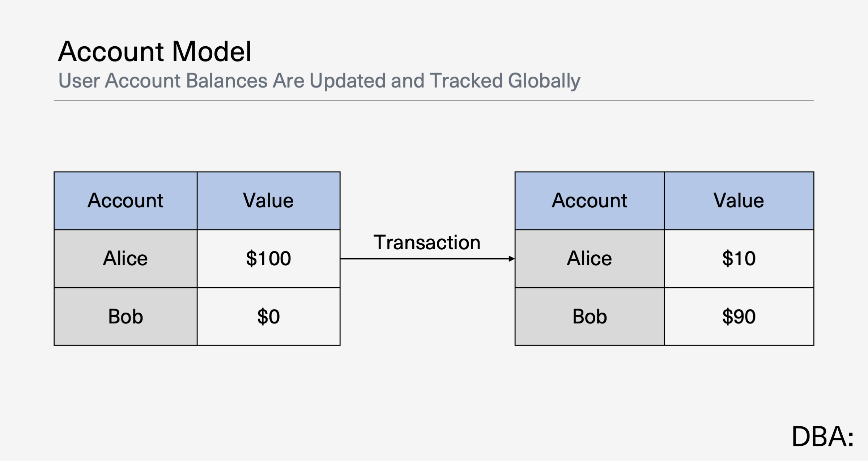The width and height of the screenshot is (868, 461).
Task: Click the $0 value cell
Action: (x=268, y=317)
